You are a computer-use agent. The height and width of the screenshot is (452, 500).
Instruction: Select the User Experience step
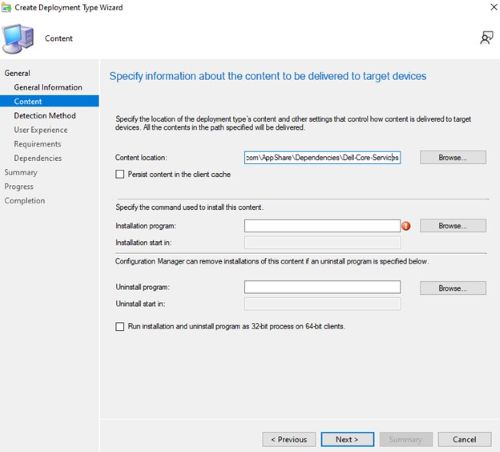[x=41, y=130]
